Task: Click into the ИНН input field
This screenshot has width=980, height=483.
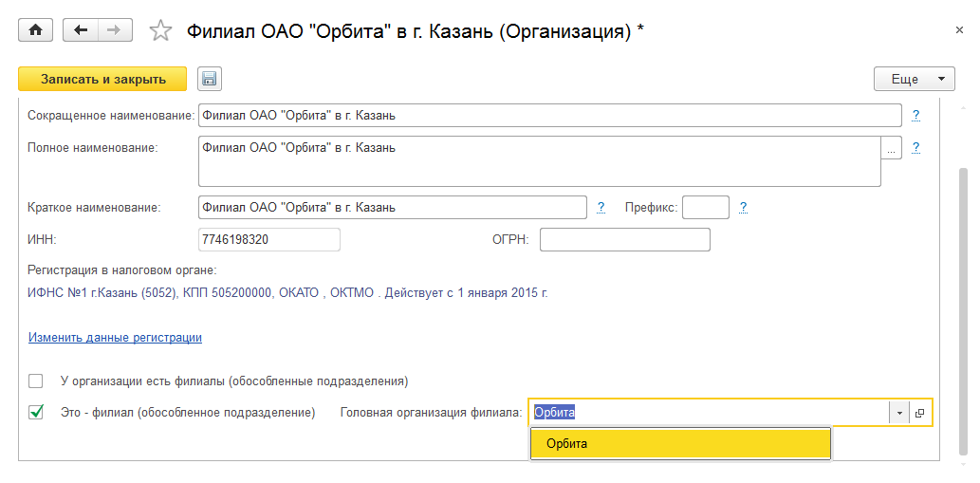Action: point(268,240)
